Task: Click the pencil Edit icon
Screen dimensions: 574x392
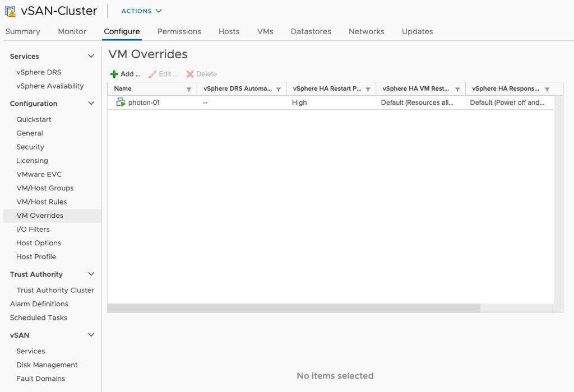Action: coord(152,74)
